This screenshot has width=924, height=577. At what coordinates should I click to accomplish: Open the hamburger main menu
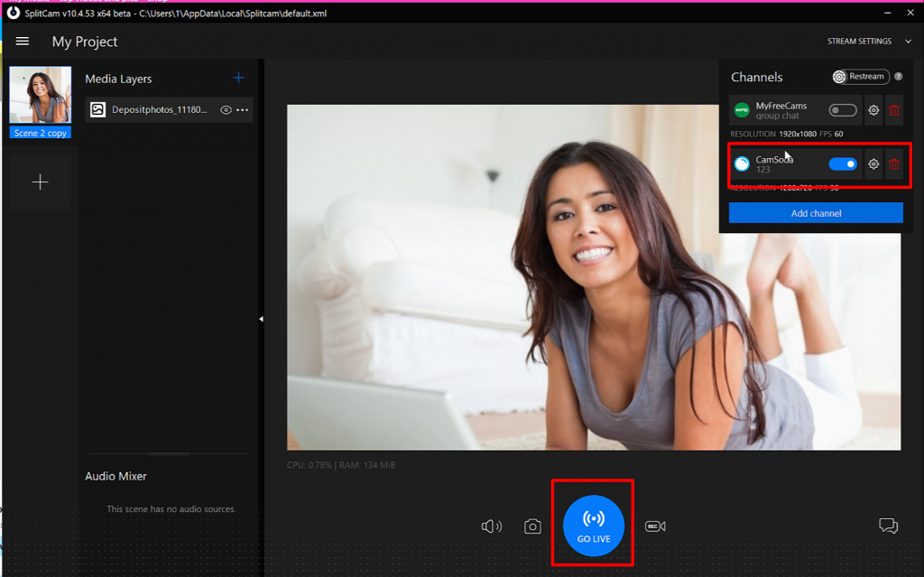click(x=23, y=42)
